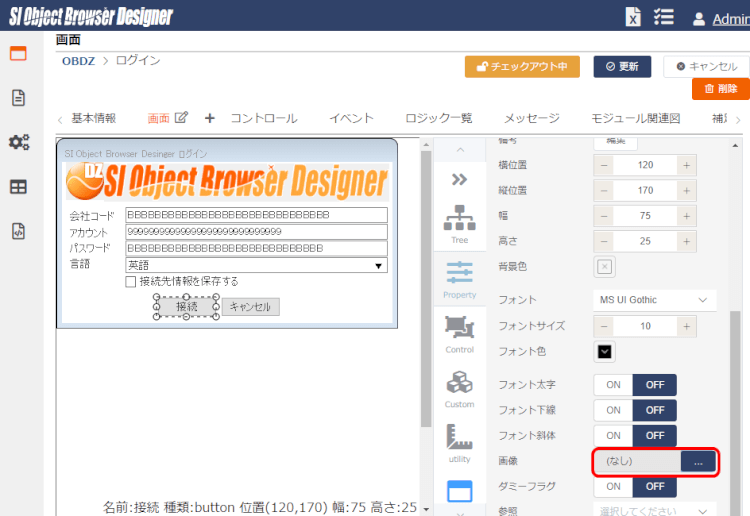The height and width of the screenshot is (516, 750).
Task: Open the Property panel icon
Action: tap(459, 278)
